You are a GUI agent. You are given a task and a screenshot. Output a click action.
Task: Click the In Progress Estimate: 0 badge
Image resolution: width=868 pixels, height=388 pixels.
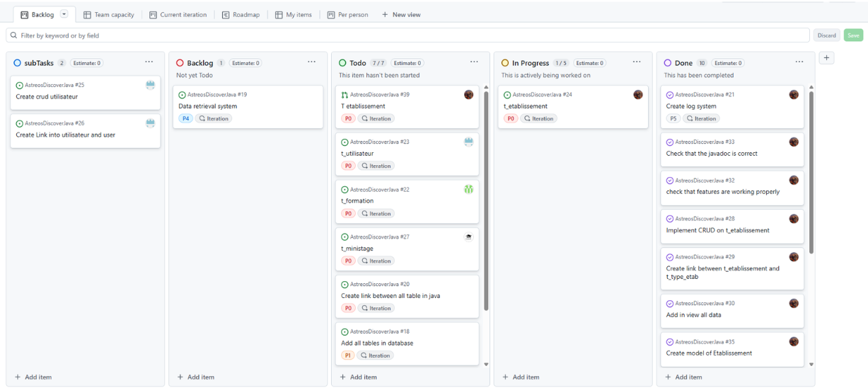[x=589, y=63]
